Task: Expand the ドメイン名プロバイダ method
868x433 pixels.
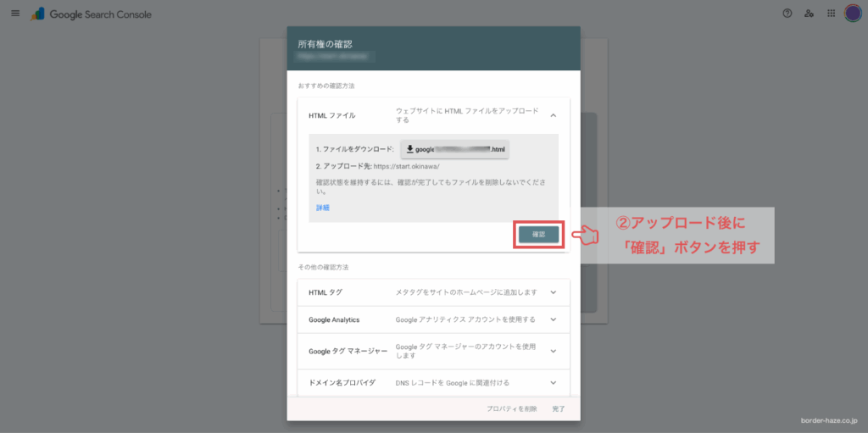Action: [x=553, y=383]
